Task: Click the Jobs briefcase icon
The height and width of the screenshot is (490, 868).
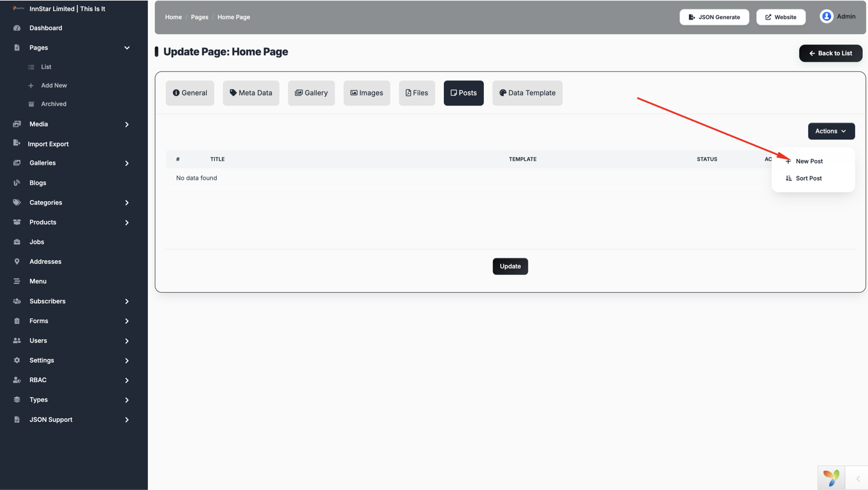Action: click(x=17, y=242)
